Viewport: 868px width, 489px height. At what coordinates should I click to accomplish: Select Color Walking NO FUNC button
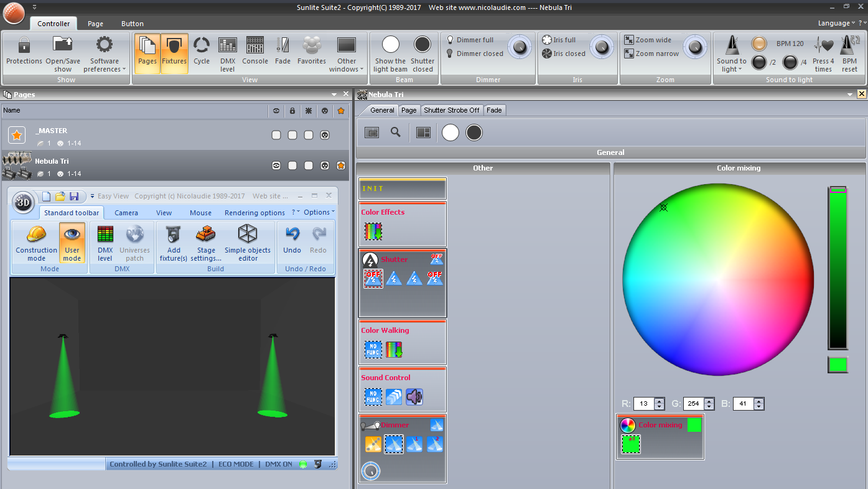click(x=373, y=350)
